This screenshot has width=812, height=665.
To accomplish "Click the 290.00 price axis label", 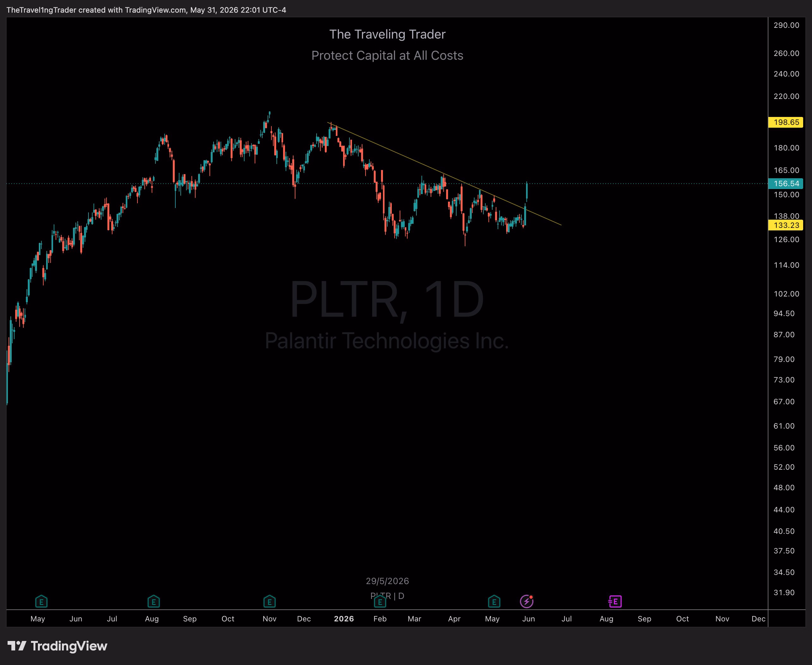I will coord(786,25).
